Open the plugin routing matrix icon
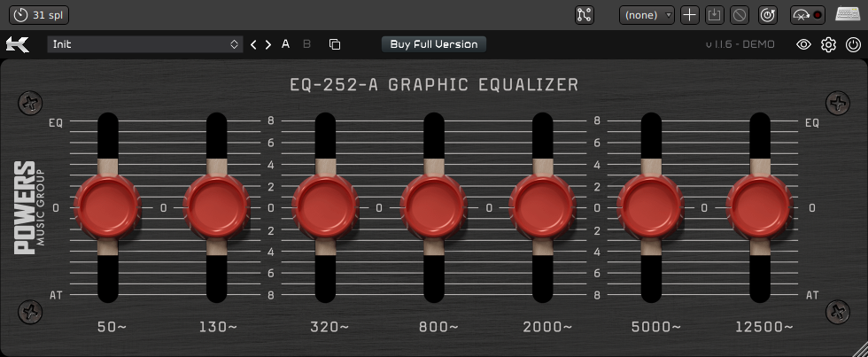Viewport: 868px width, 357px height. [x=584, y=15]
